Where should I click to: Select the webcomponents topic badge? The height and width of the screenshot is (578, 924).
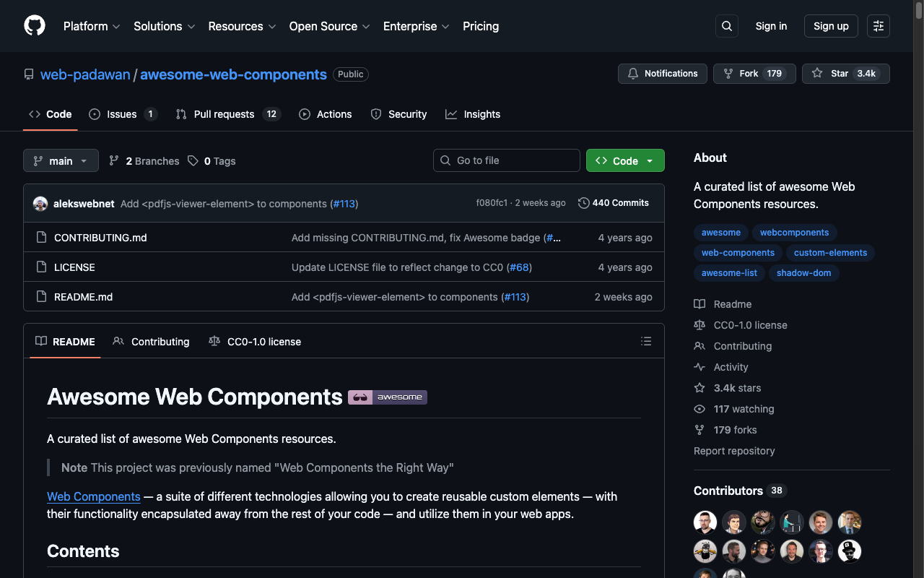794,232
